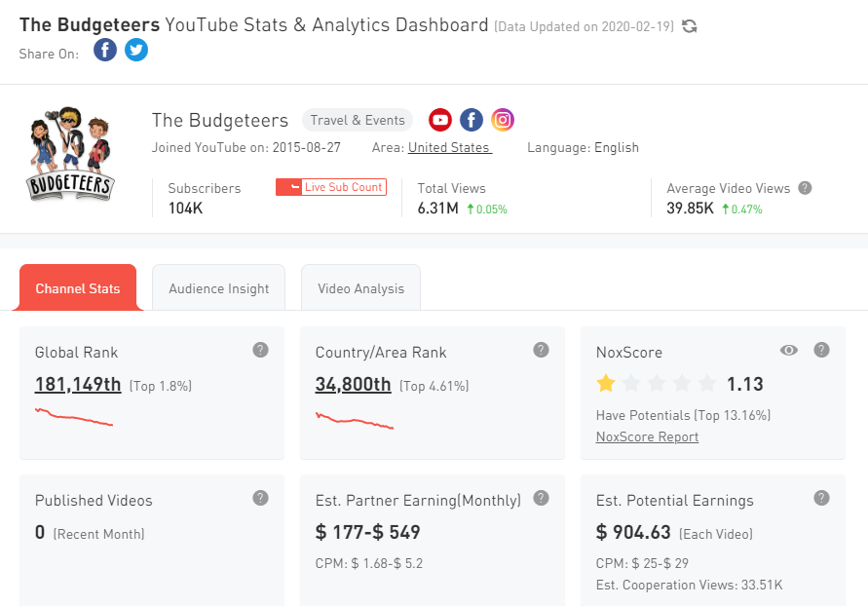Click 'CPM: $ 1.68-$ 5.2' text
868x606 pixels.
369,563
